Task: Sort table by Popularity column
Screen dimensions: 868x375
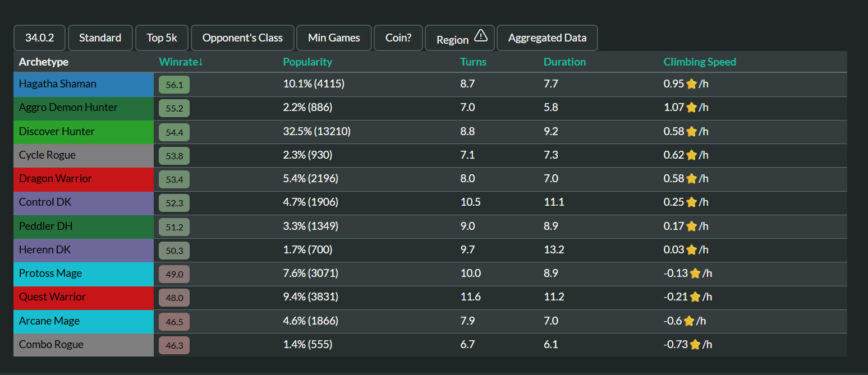Action: [x=307, y=62]
